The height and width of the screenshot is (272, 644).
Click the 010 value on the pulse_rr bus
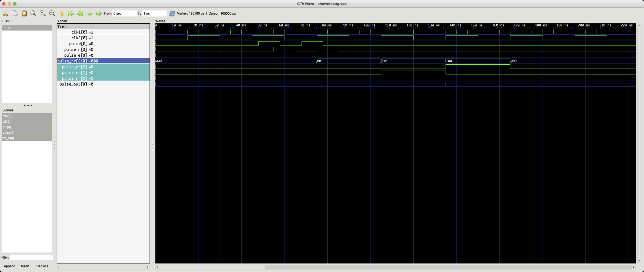click(x=385, y=61)
